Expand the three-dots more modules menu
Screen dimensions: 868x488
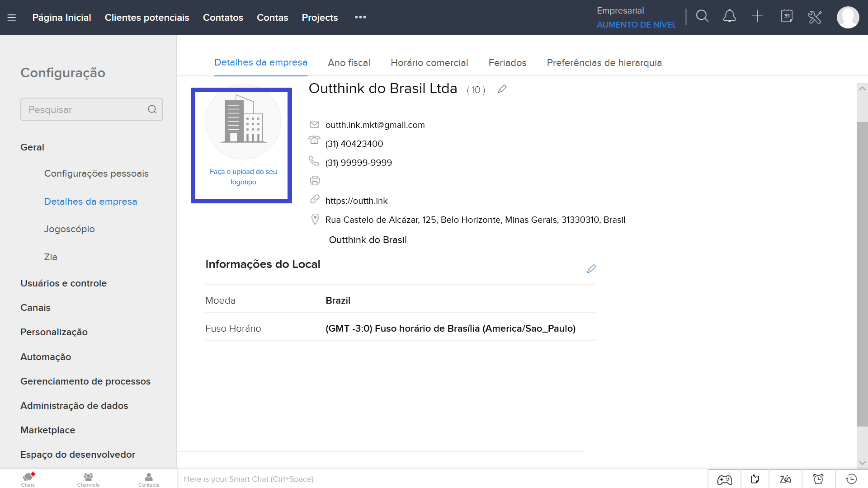click(360, 17)
